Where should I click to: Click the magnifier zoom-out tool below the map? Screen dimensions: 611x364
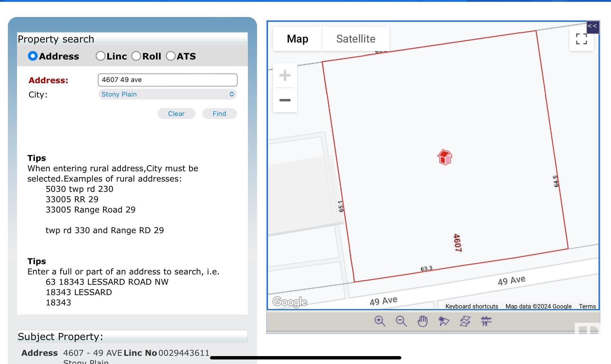pyautogui.click(x=401, y=321)
